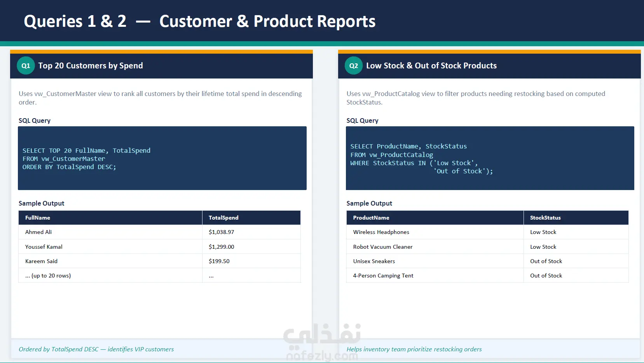This screenshot has height=363, width=644.
Task: Click the 'ProductName' column header
Action: [x=435, y=218]
